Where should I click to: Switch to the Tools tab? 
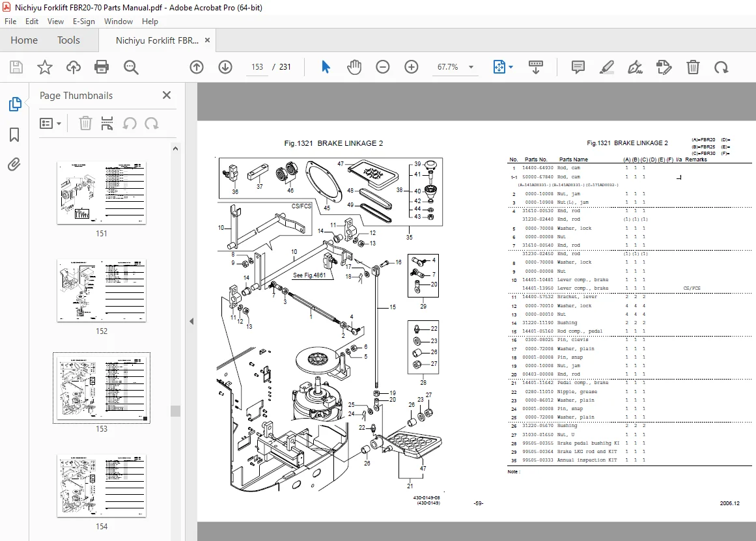point(68,40)
